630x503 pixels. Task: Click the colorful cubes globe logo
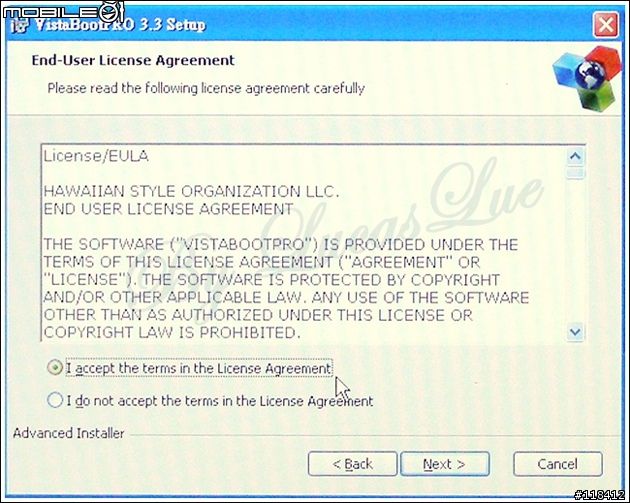point(586,77)
